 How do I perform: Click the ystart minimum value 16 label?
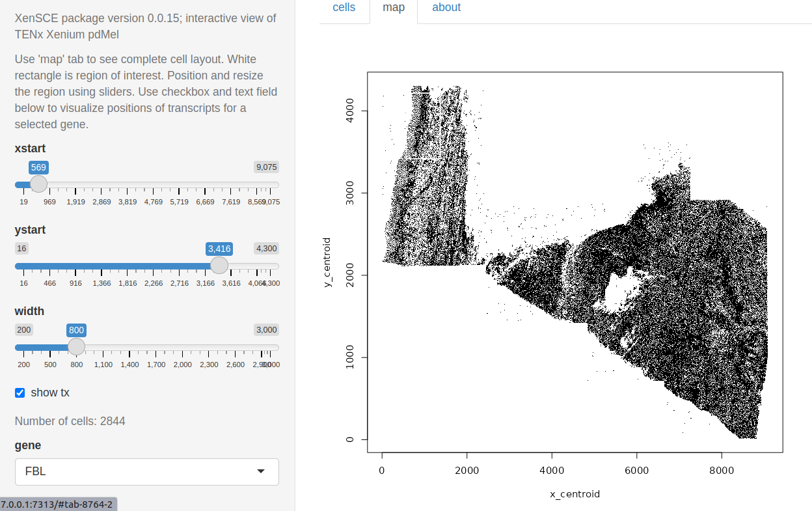(21, 249)
